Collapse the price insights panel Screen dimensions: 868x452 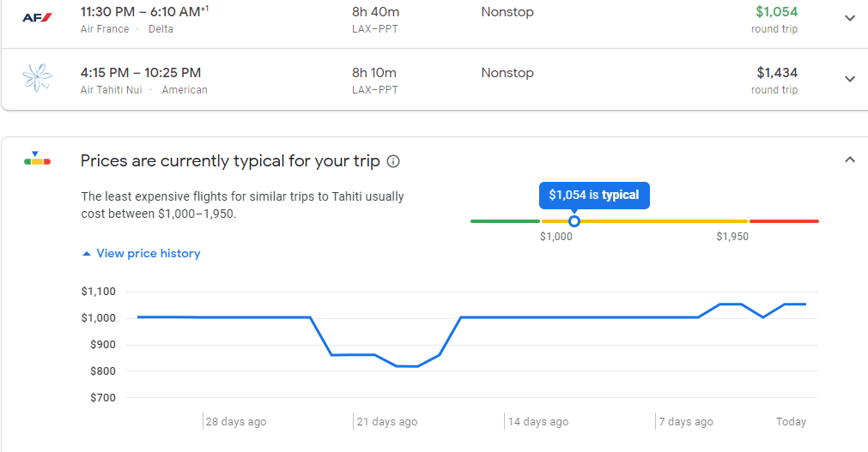click(849, 160)
